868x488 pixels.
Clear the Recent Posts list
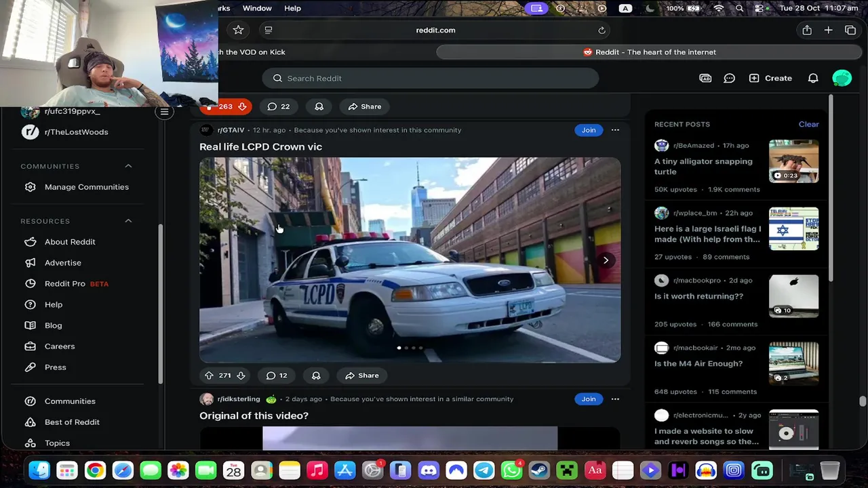pos(808,124)
